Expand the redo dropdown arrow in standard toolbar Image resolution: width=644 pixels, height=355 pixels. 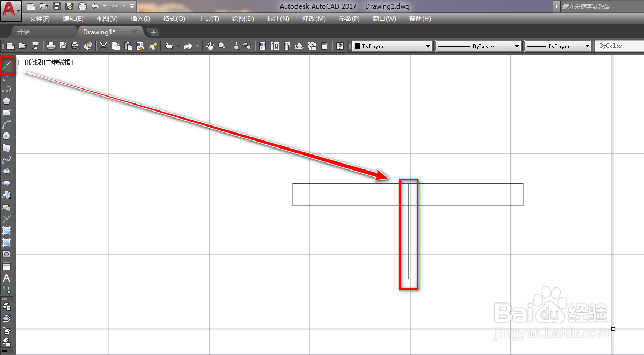coord(198,47)
